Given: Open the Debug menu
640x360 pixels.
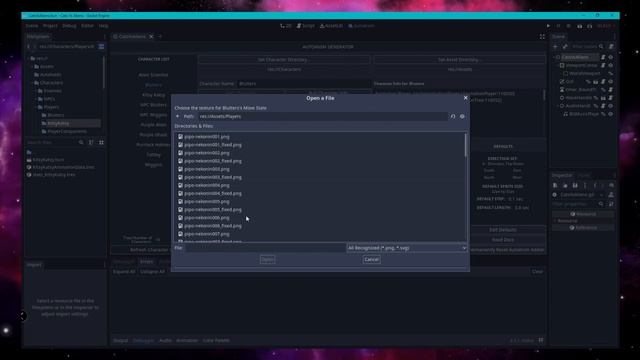Looking at the screenshot, I should [x=69, y=26].
